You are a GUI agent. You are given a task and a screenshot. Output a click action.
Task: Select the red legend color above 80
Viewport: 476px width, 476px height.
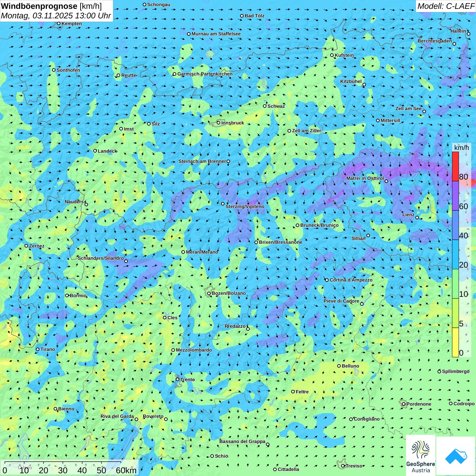[455, 166]
